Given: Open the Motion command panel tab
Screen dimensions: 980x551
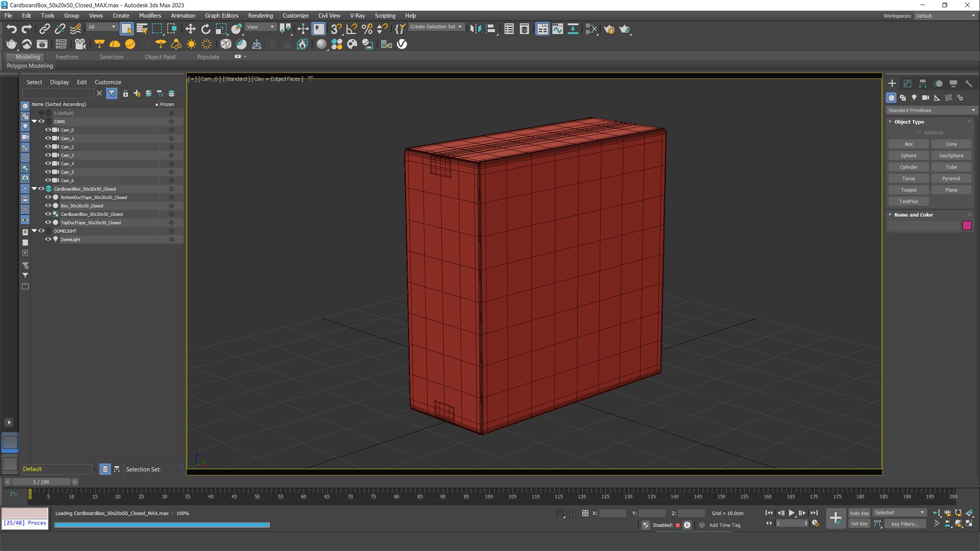Looking at the screenshot, I should pyautogui.click(x=938, y=83).
